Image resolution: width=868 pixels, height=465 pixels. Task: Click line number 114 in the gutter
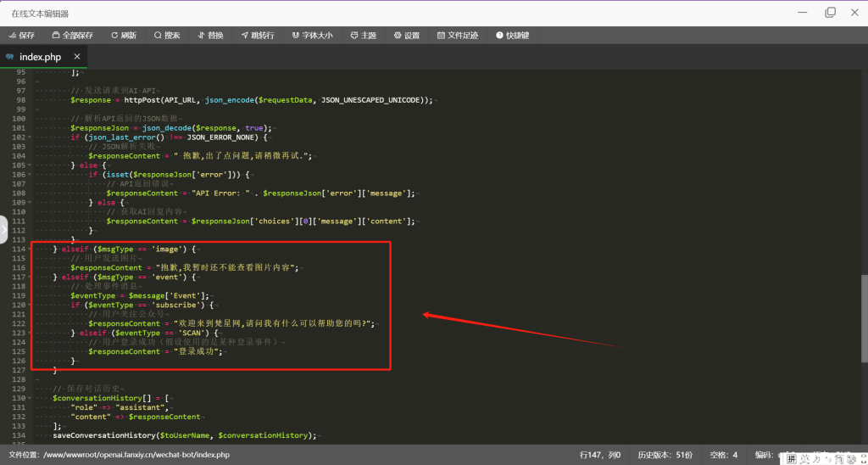(x=20, y=249)
